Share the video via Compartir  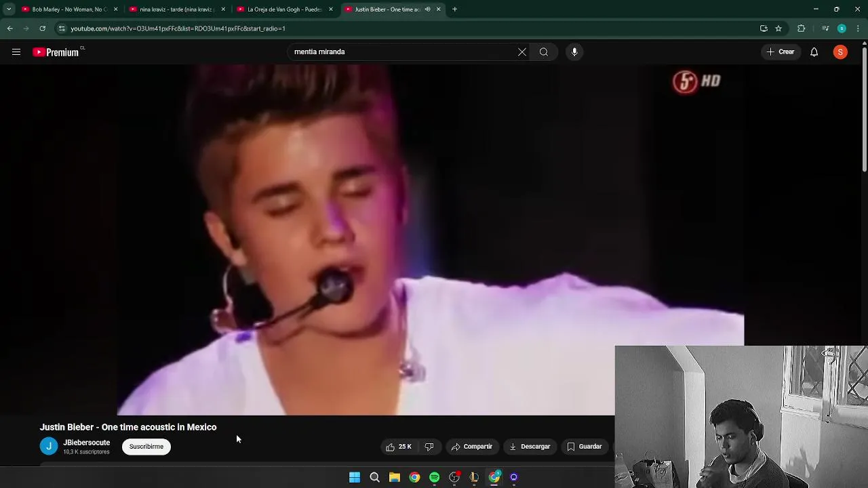472,447
